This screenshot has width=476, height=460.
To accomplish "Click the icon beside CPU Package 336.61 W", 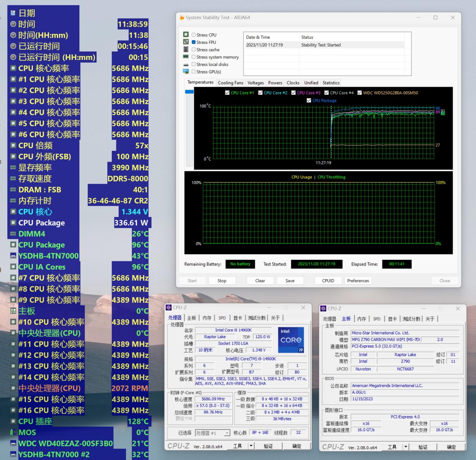I will pyautogui.click(x=13, y=223).
